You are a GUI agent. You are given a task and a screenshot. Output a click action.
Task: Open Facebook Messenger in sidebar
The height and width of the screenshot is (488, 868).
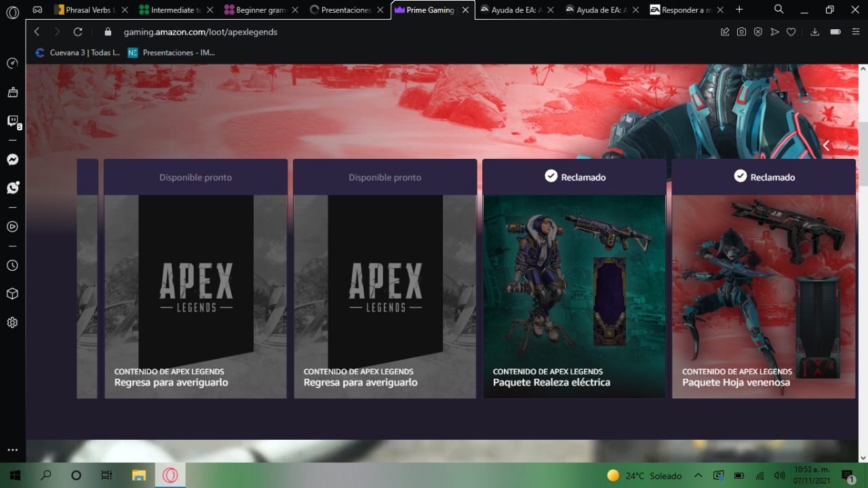(12, 159)
